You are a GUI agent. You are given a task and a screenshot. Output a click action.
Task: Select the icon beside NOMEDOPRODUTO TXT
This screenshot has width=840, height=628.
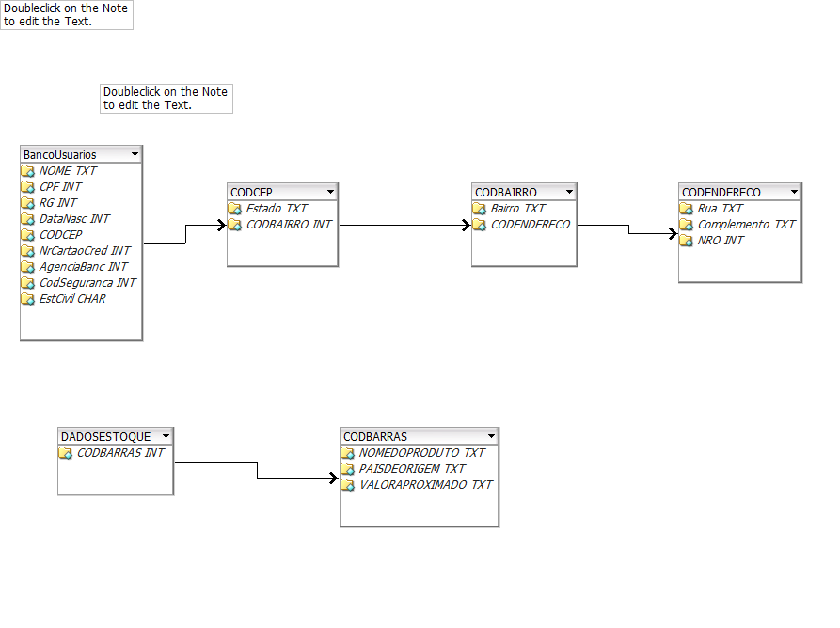(347, 453)
